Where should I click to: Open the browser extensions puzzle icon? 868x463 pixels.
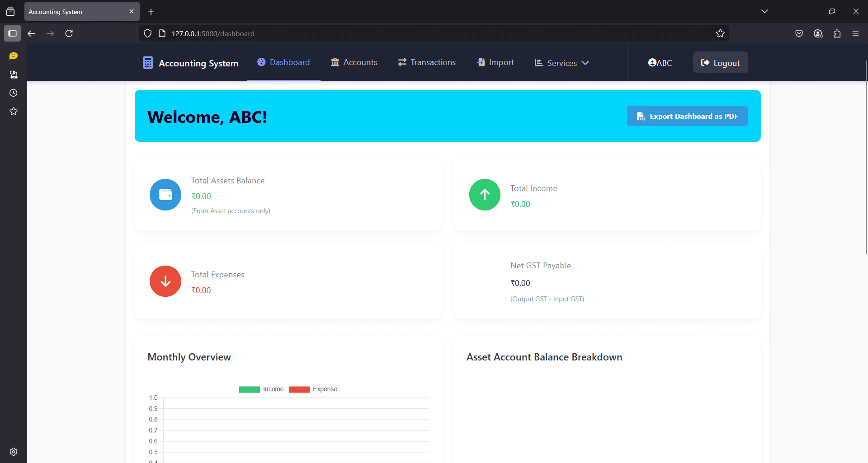tap(837, 33)
